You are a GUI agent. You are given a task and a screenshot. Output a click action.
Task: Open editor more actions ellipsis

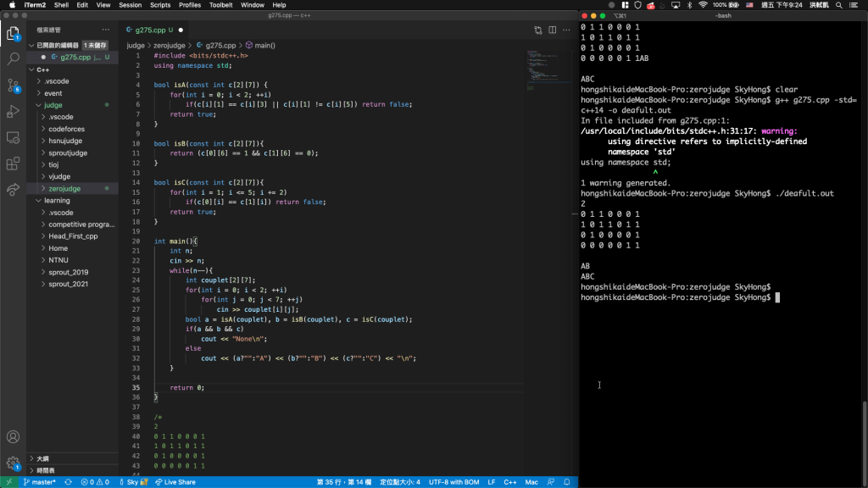(566, 30)
